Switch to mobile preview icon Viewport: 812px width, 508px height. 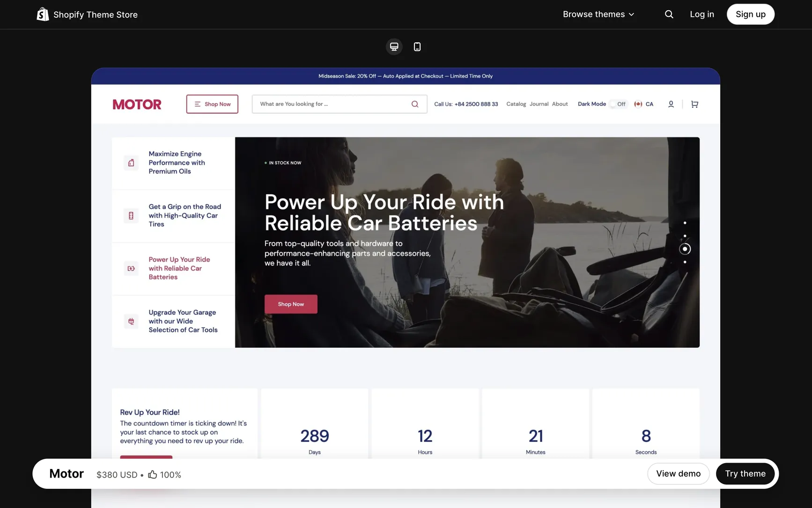[x=417, y=46]
